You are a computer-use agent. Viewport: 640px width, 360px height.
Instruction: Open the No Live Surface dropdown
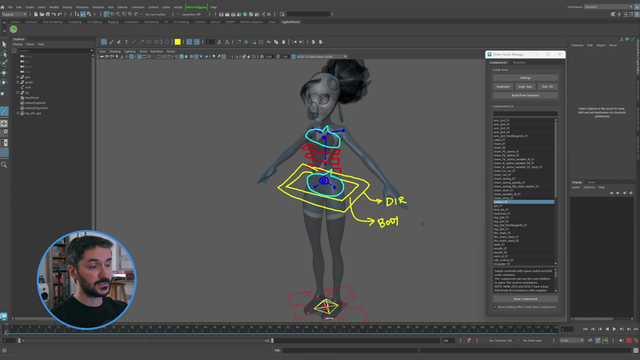[156, 14]
